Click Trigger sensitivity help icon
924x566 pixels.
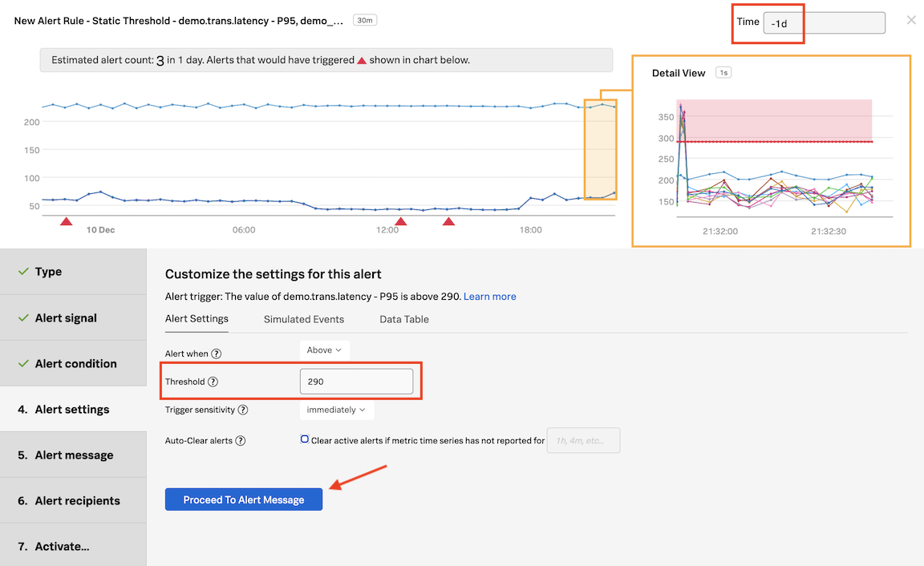point(243,410)
